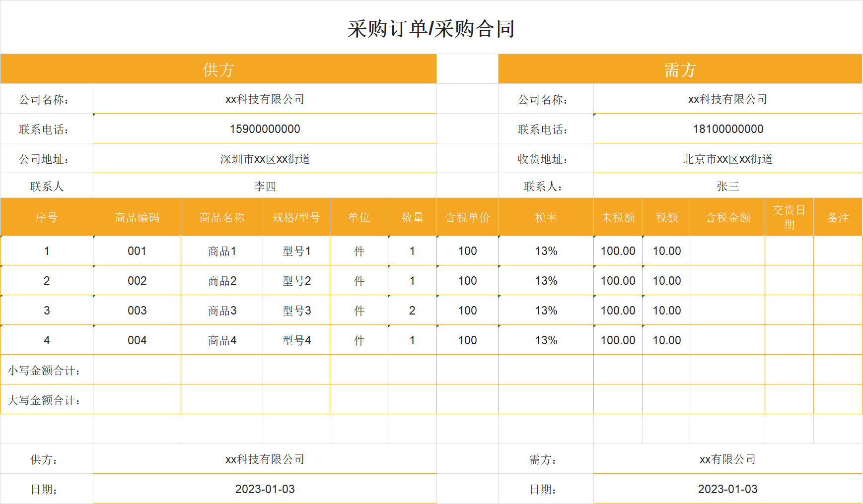The image size is (863, 504).
Task: Select the address 深圳市xx区xx街道
Action: pos(265,159)
